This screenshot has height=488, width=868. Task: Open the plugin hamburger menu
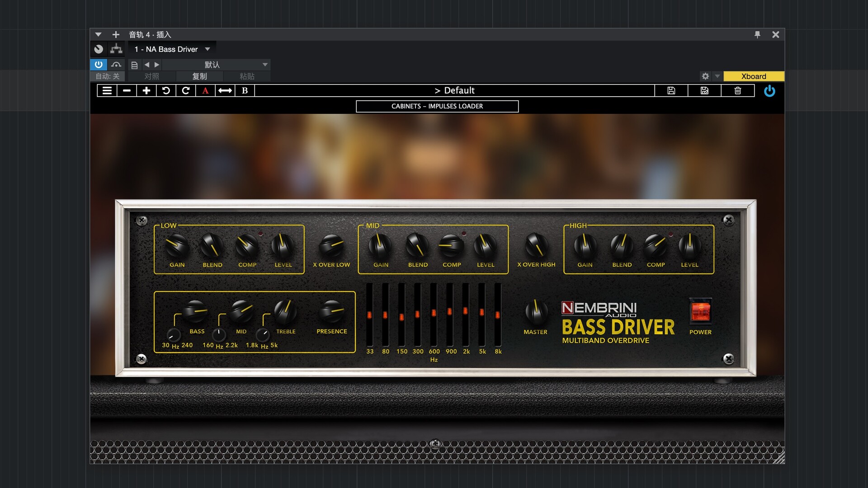(x=107, y=90)
